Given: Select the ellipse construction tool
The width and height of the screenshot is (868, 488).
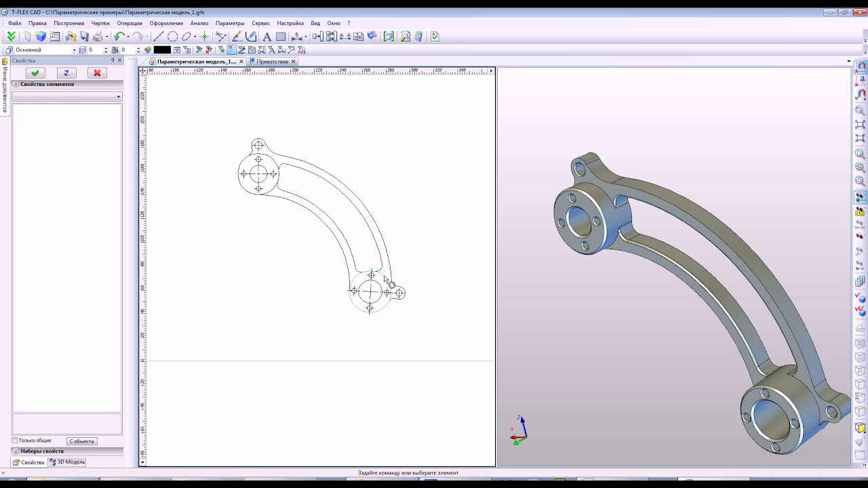Looking at the screenshot, I should 186,37.
